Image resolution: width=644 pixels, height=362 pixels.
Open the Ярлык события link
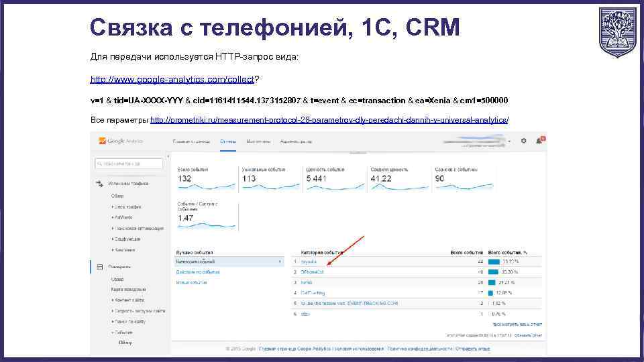(191, 283)
